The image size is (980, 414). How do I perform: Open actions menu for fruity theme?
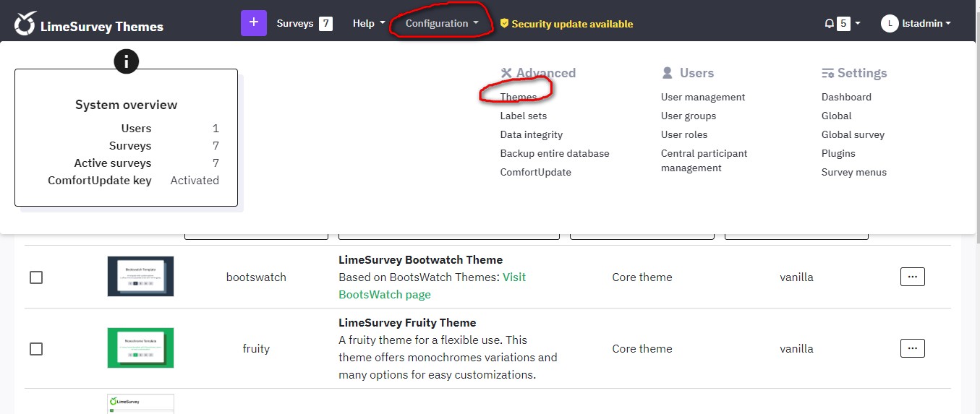(913, 348)
